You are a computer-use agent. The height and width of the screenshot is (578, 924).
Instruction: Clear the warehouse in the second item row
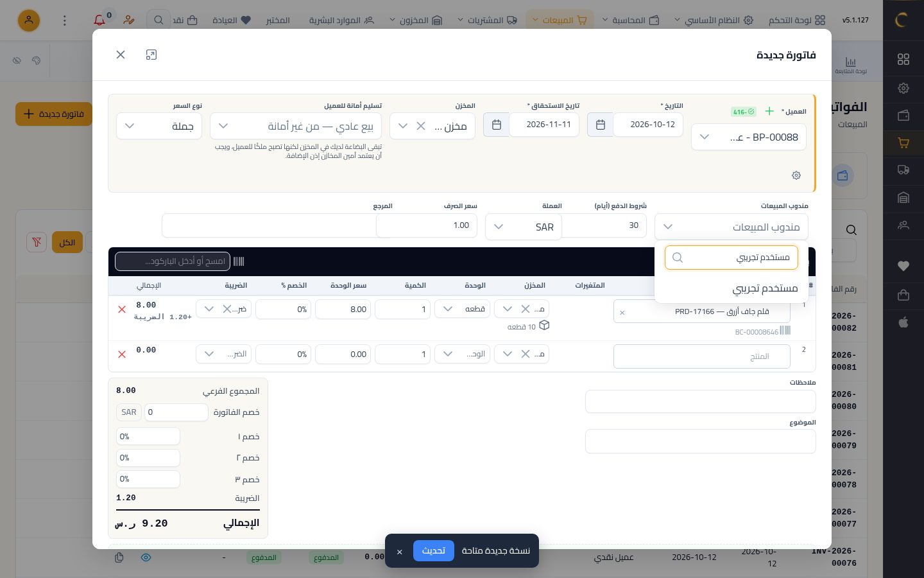click(x=525, y=354)
